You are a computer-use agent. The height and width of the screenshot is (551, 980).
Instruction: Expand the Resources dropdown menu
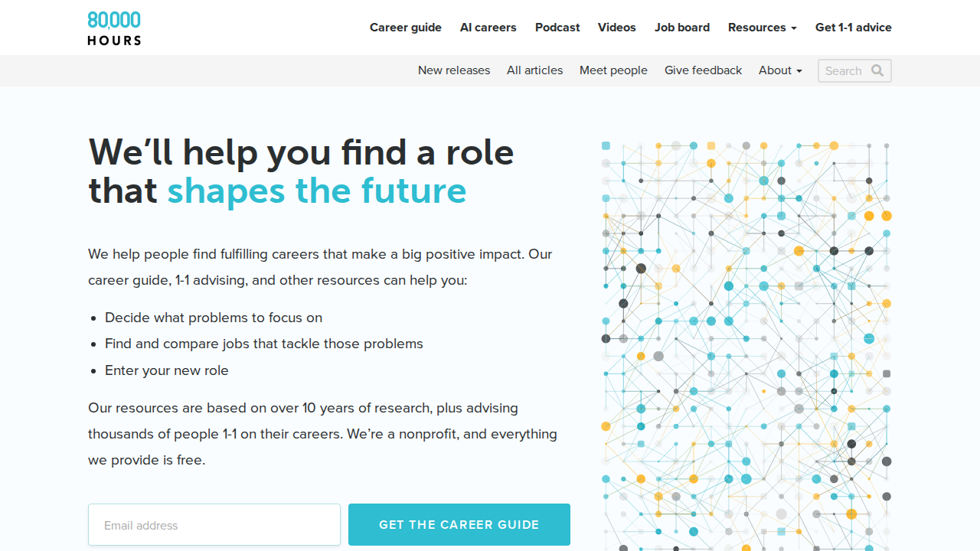(x=762, y=28)
